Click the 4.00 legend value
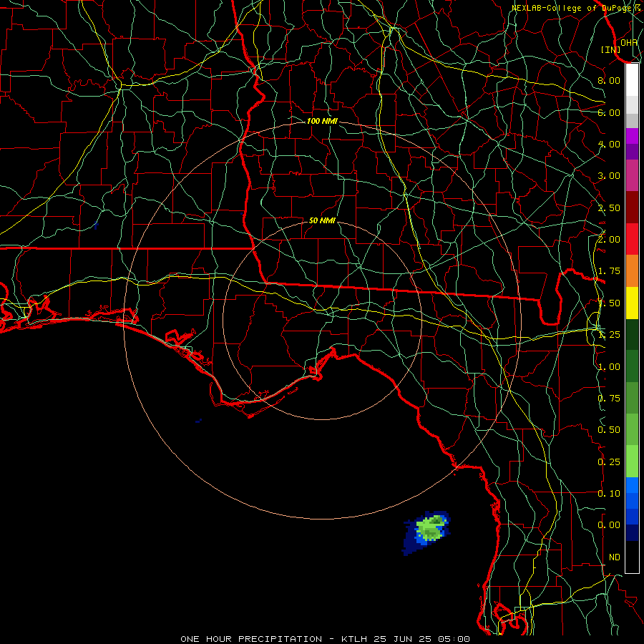Viewport: 644px width, 644px height. 609,144
